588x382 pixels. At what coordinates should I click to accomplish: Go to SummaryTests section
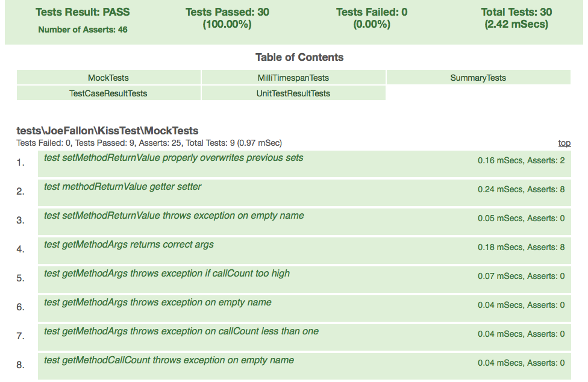coord(478,78)
